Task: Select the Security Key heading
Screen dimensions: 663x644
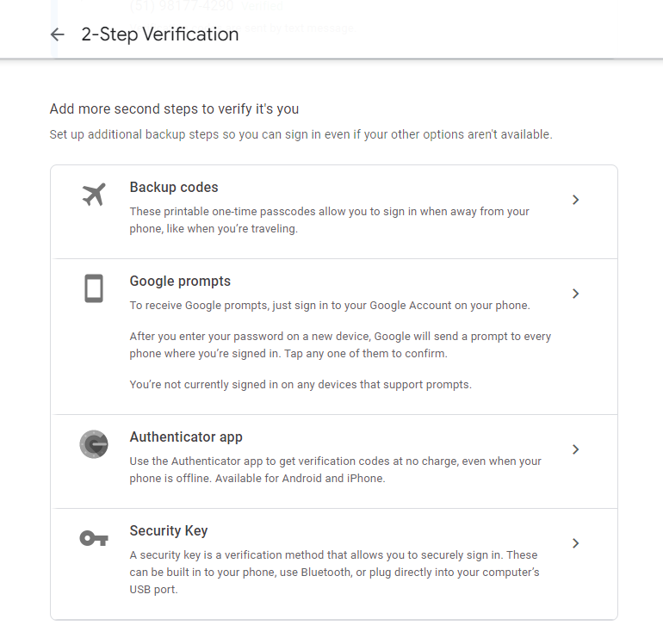Action: point(169,530)
